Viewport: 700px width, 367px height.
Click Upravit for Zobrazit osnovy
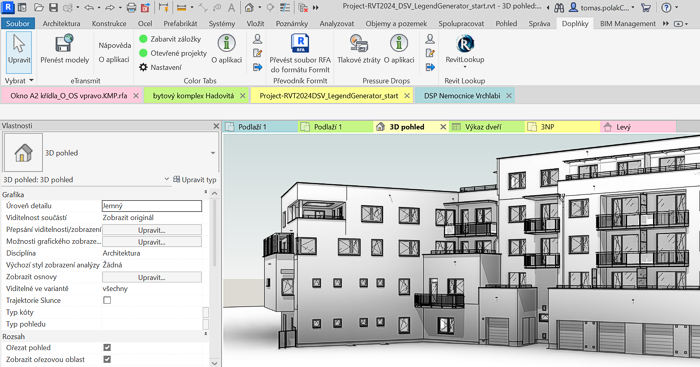pyautogui.click(x=152, y=277)
